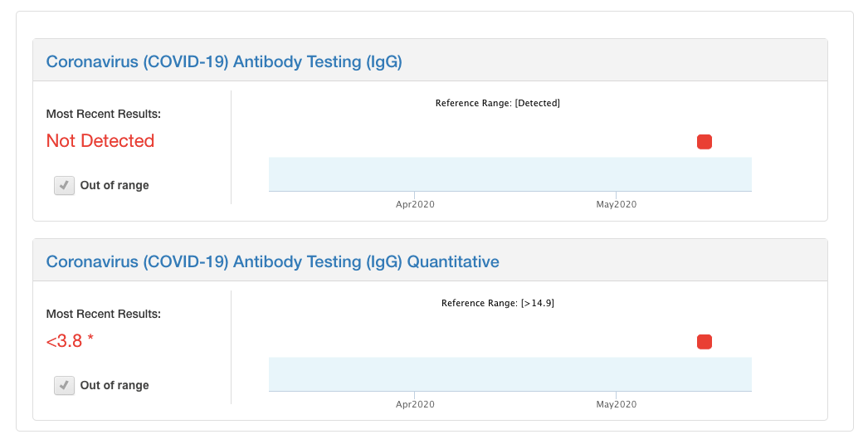This screenshot has height=444, width=868.
Task: Click red data point in IgG chart
Action: point(705,142)
